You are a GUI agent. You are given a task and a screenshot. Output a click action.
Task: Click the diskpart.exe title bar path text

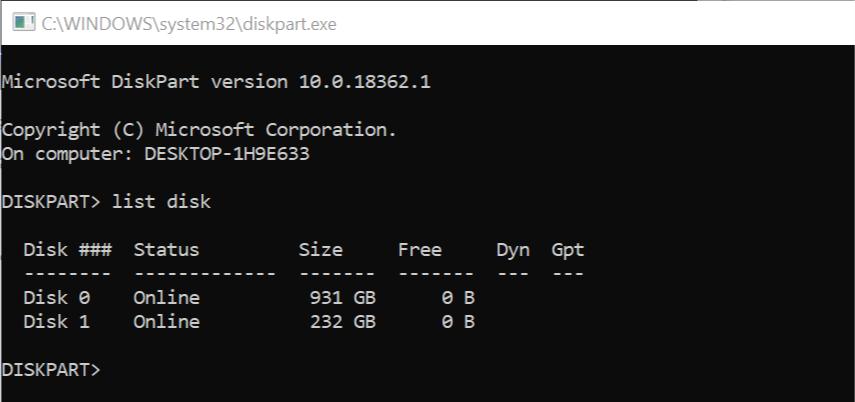click(188, 24)
